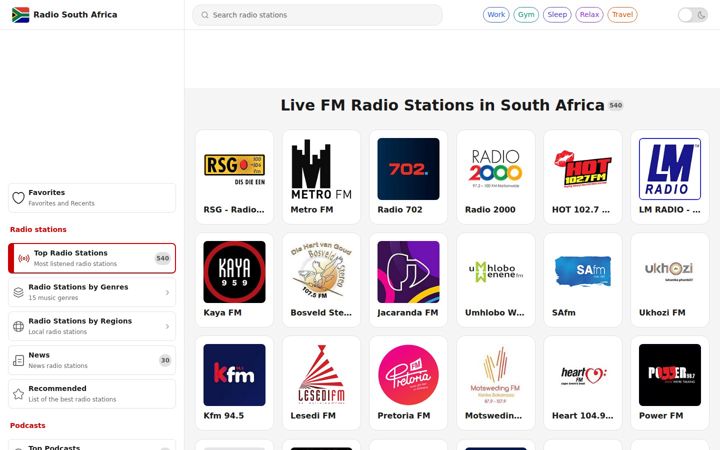
Task: Open Radio Stations by Genres item
Action: click(x=92, y=292)
